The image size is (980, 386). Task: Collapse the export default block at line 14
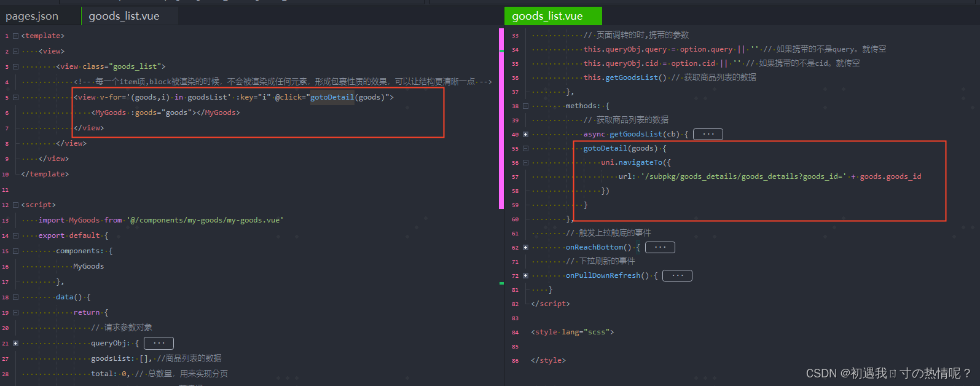point(15,236)
